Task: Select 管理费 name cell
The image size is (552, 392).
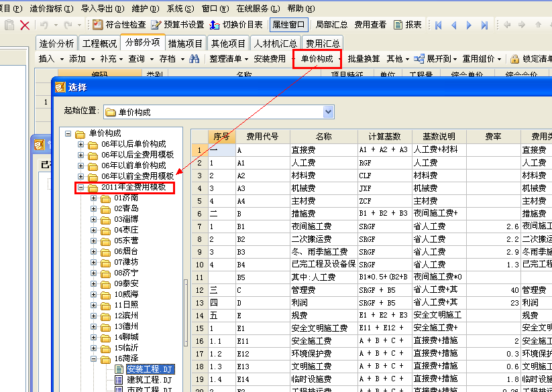Action: pos(324,290)
